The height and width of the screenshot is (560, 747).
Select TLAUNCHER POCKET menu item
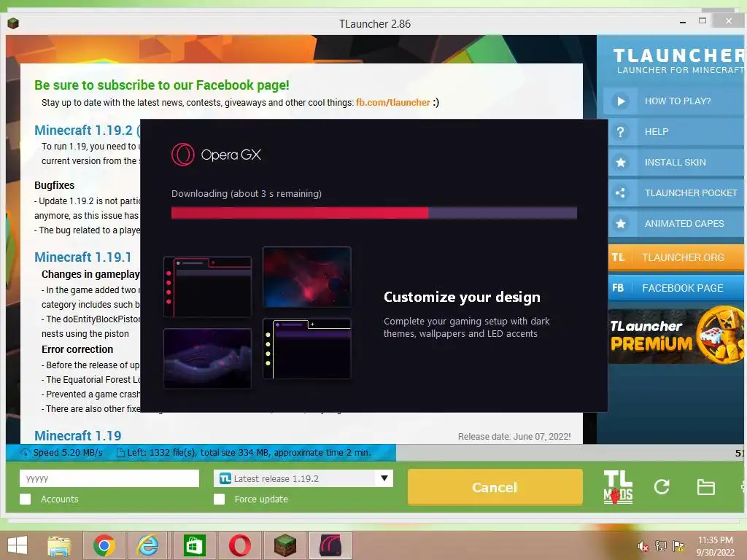coord(673,192)
